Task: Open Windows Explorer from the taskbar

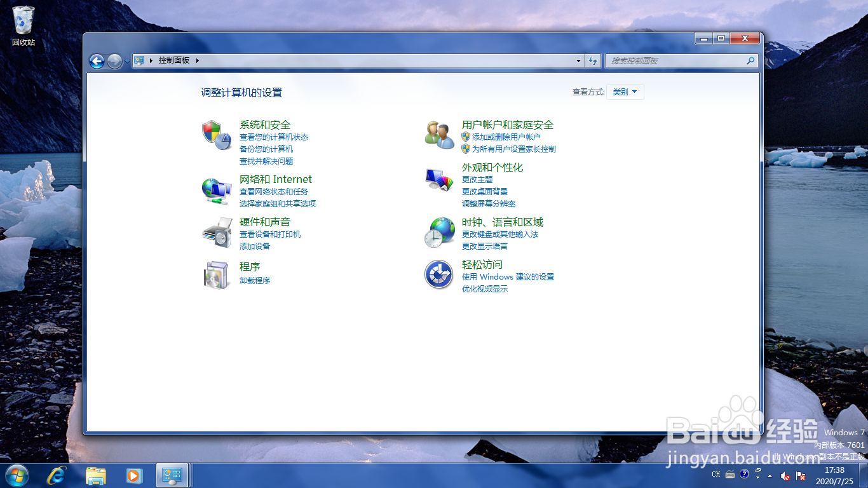Action: click(x=96, y=475)
